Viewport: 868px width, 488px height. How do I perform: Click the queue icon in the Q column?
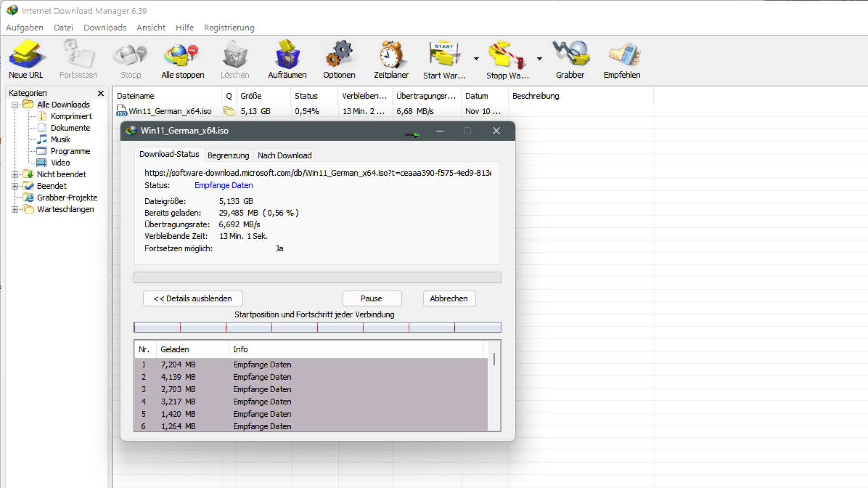click(x=229, y=111)
